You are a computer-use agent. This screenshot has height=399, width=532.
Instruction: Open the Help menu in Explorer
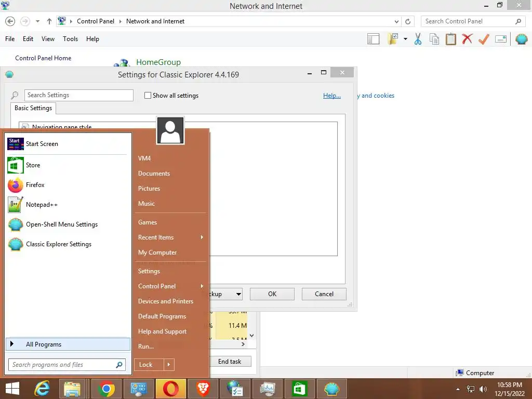[x=92, y=39]
